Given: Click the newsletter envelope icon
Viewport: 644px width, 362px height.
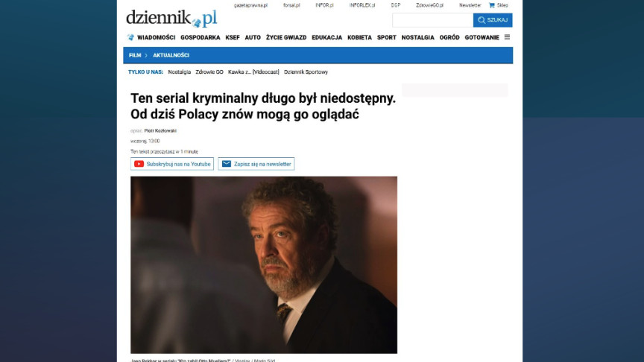Looking at the screenshot, I should 227,164.
